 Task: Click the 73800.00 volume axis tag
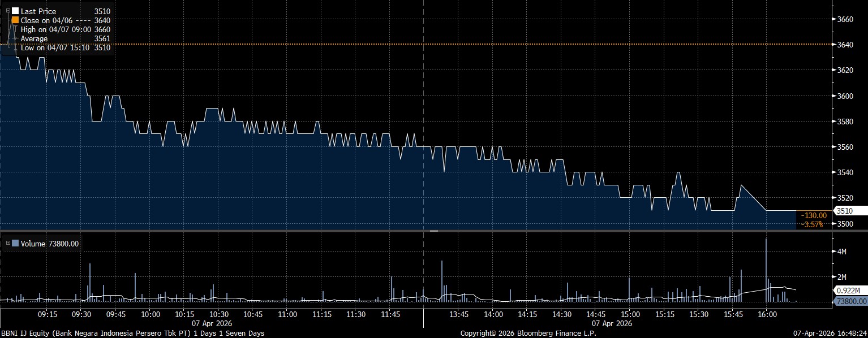click(850, 301)
